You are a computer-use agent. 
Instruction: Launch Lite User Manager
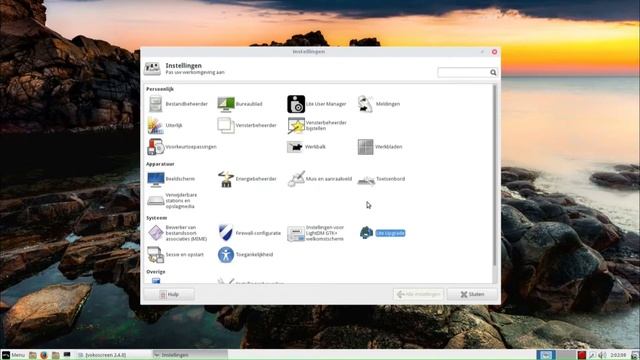coord(296,104)
